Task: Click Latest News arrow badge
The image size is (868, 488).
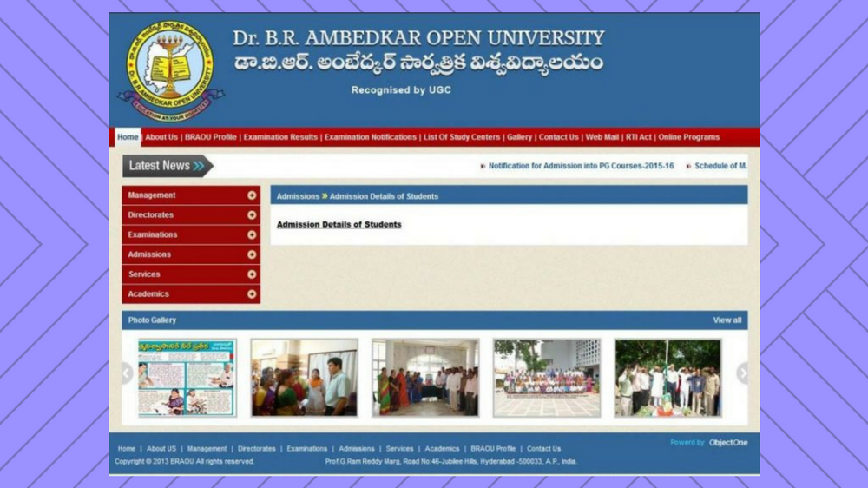Action: pos(168,166)
